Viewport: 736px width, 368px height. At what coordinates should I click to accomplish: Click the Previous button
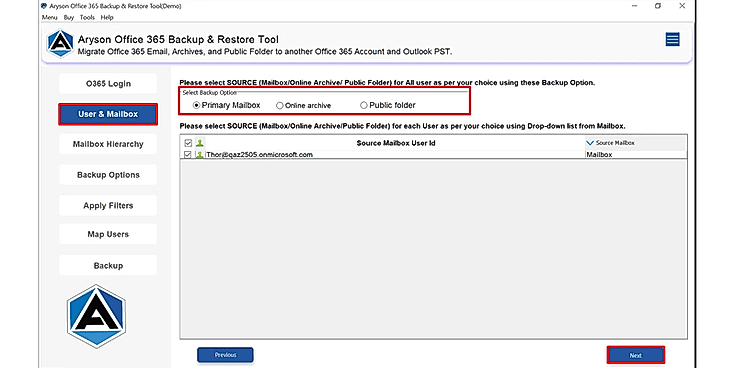pos(225,355)
